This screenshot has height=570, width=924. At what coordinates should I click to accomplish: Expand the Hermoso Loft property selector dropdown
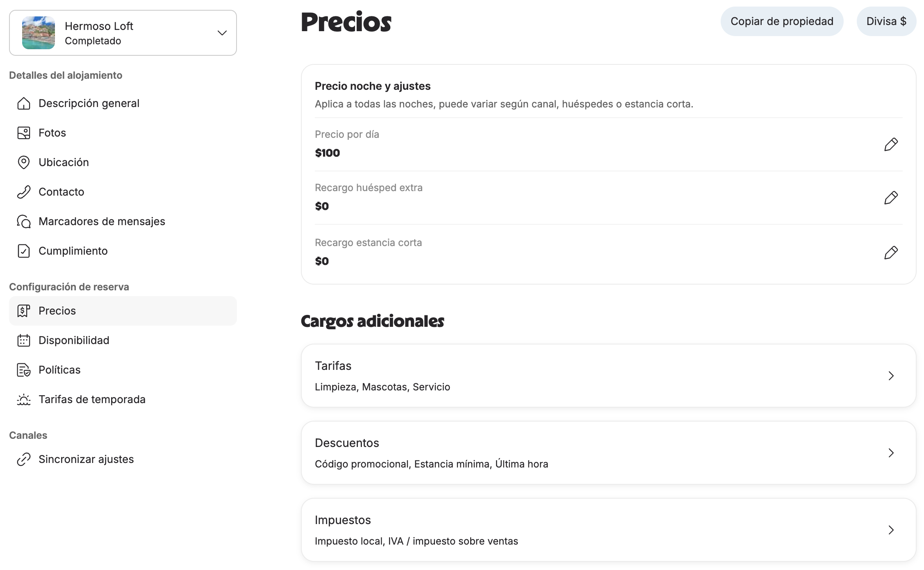(222, 33)
